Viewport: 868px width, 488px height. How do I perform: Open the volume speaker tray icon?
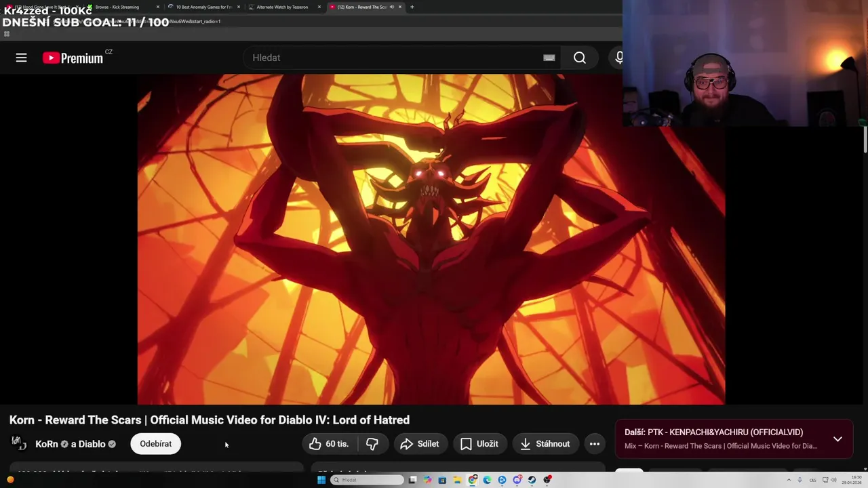tap(833, 480)
